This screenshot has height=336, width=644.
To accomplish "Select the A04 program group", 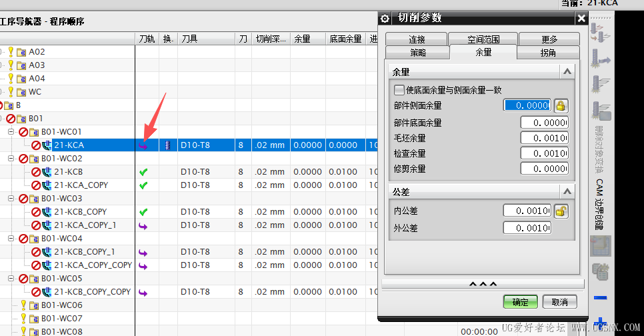I will coord(37,79).
